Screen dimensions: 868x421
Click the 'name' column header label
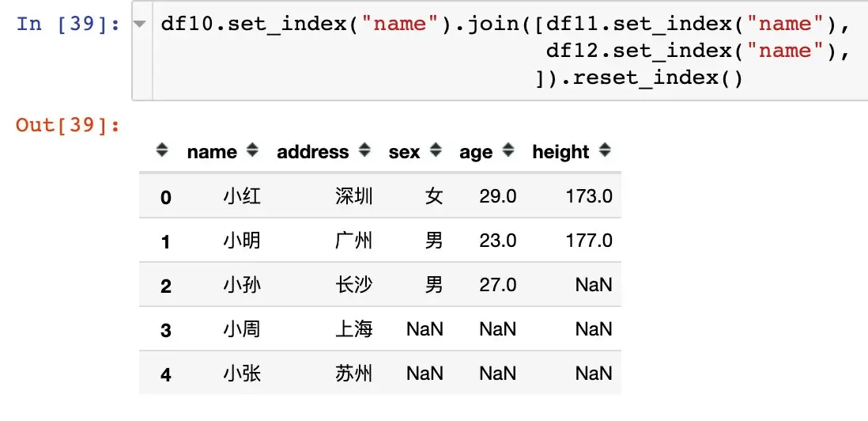point(212,152)
